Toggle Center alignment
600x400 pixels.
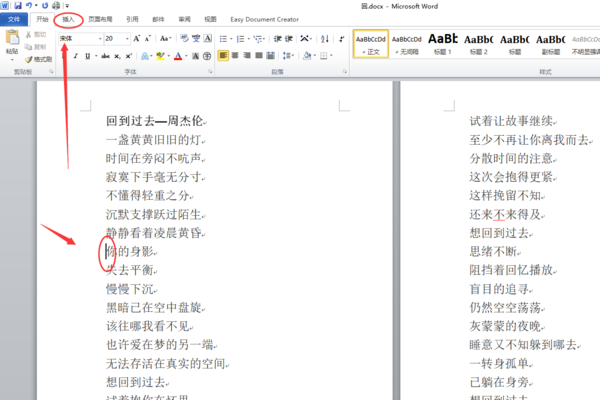pyautogui.click(x=235, y=56)
